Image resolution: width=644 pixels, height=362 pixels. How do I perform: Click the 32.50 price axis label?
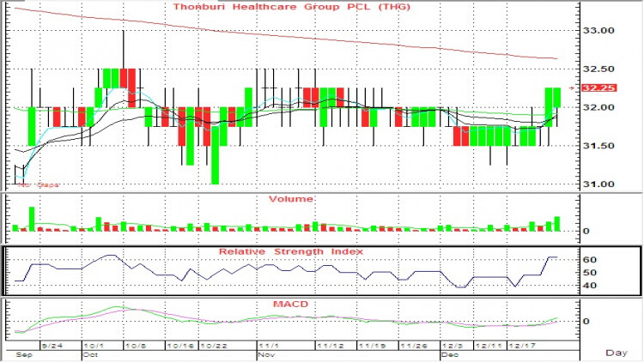tap(598, 69)
